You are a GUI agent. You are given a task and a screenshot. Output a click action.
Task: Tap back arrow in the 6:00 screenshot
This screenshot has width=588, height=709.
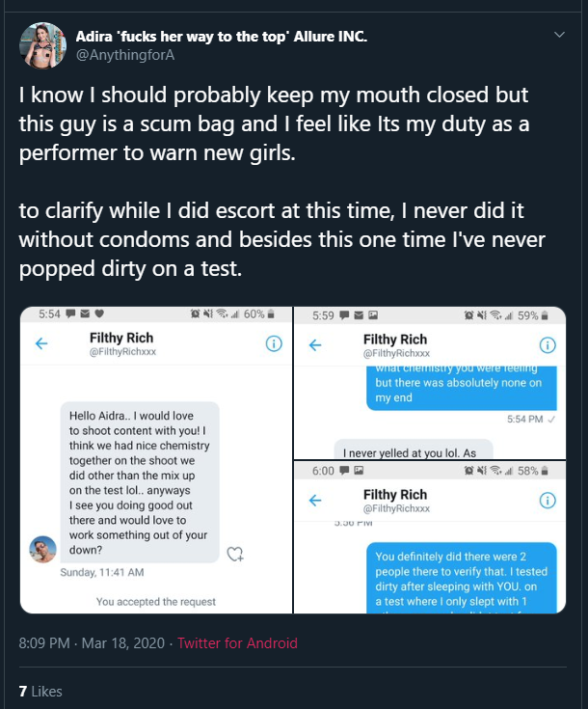point(314,500)
